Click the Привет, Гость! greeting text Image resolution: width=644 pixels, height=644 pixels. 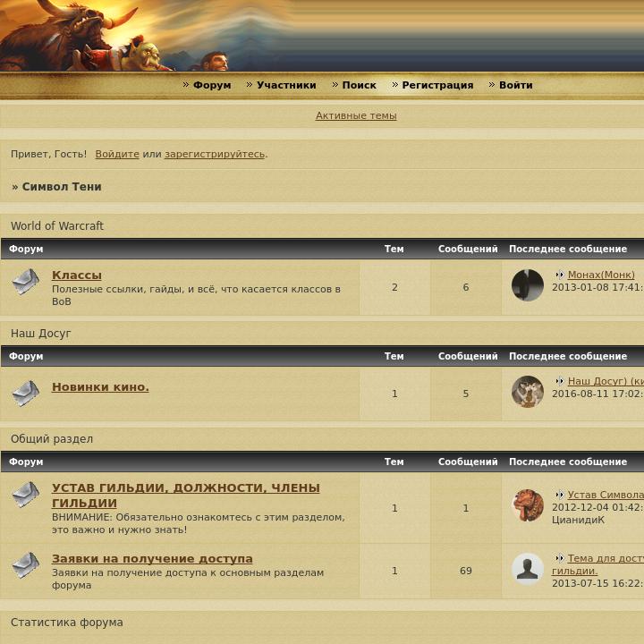(48, 154)
